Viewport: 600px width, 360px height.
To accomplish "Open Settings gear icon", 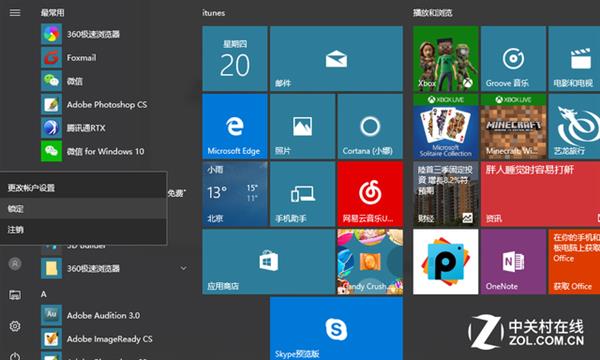I will click(15, 326).
